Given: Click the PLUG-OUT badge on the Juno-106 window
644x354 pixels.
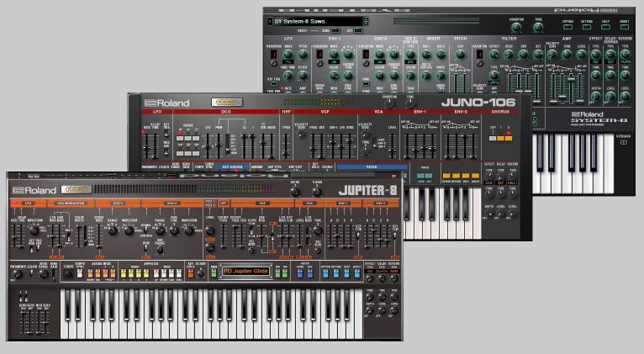Looking at the screenshot, I should (227, 103).
